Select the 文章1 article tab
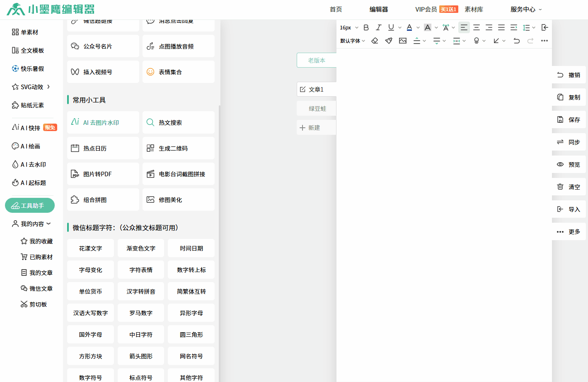The width and height of the screenshot is (588, 382). pyautogui.click(x=317, y=89)
